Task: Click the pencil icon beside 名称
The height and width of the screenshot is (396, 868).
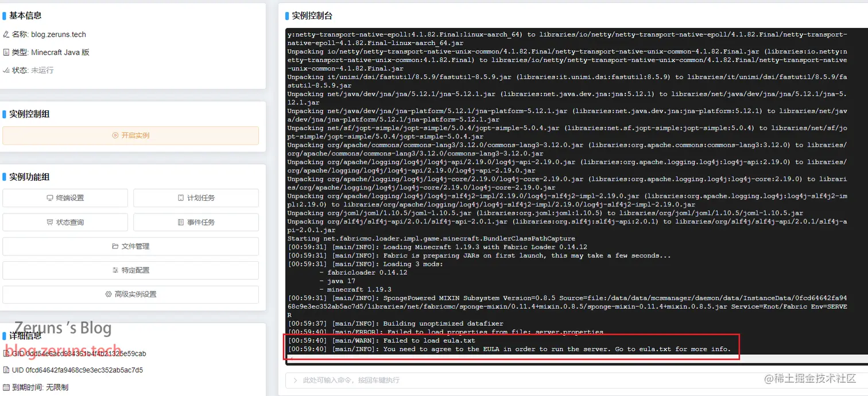Action: pyautogui.click(x=6, y=34)
